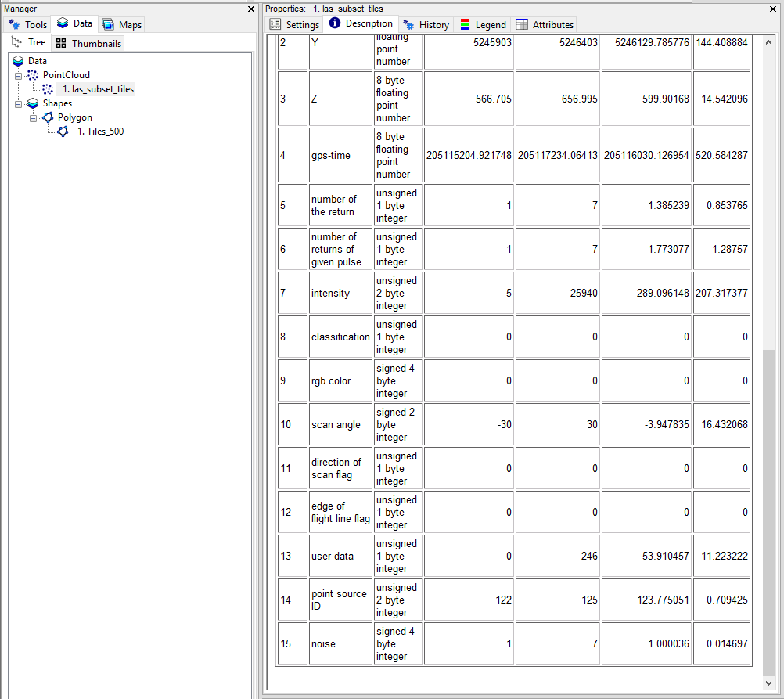Click the 'user data' field name cell
Viewport: 784px width, 699px height.
click(340, 556)
